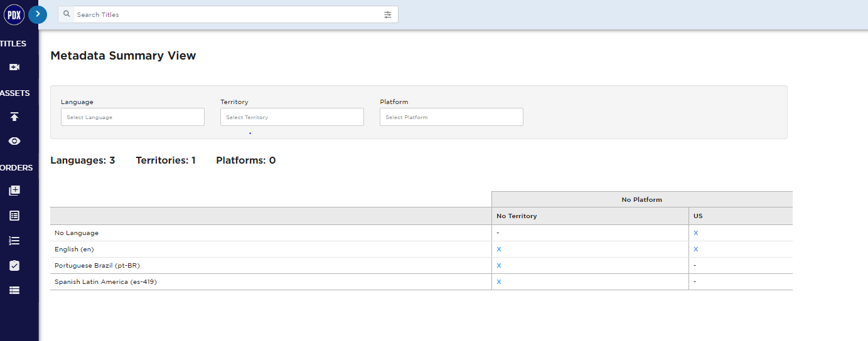Open the Assets eye view icon
This screenshot has height=341, width=868.
[14, 141]
